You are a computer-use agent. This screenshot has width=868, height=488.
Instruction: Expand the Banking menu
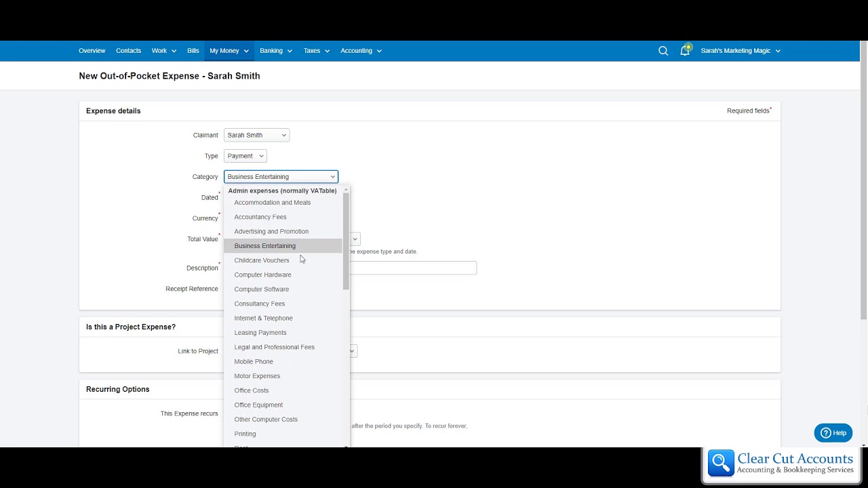(276, 51)
